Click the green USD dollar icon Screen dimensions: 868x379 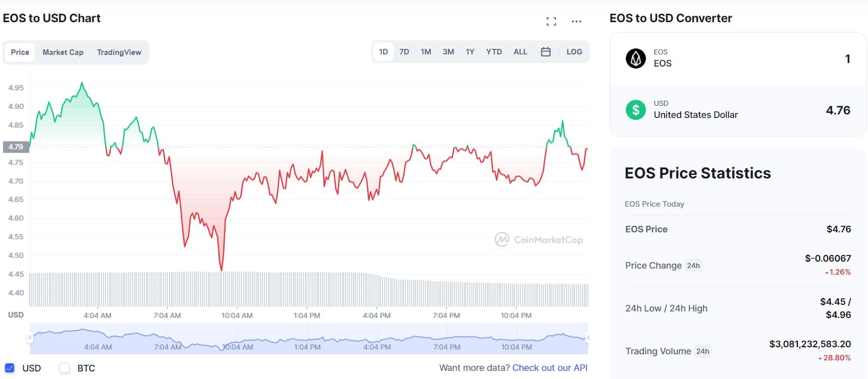point(636,109)
